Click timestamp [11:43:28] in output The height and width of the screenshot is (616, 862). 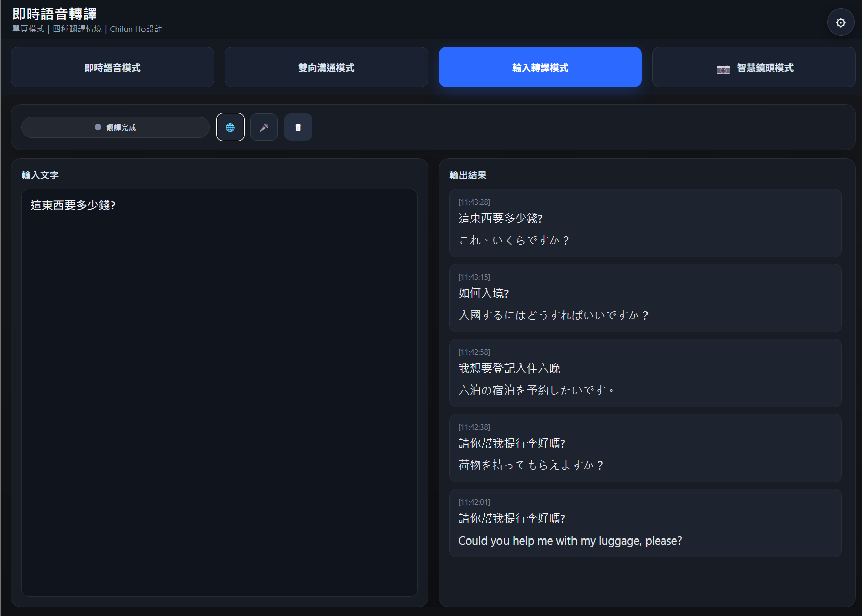[x=474, y=202]
